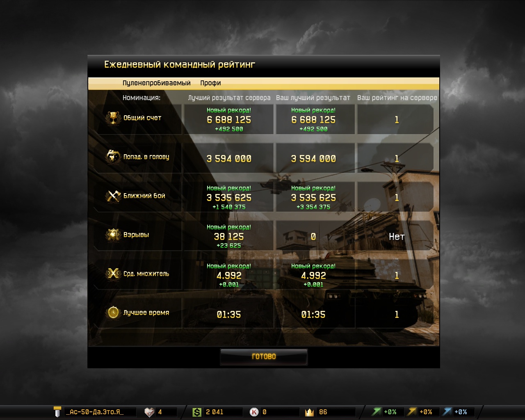Select the Профи label in the header strip
The height and width of the screenshot is (420, 525).
[x=210, y=83]
